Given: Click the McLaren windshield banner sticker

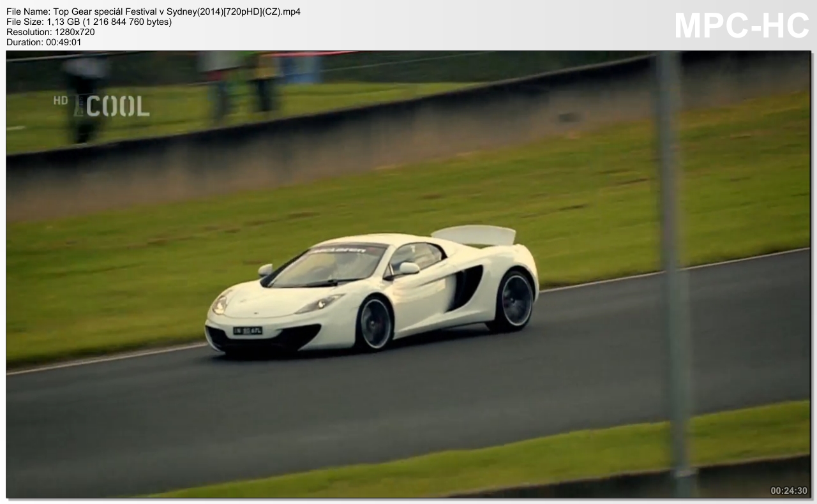Looking at the screenshot, I should [338, 251].
